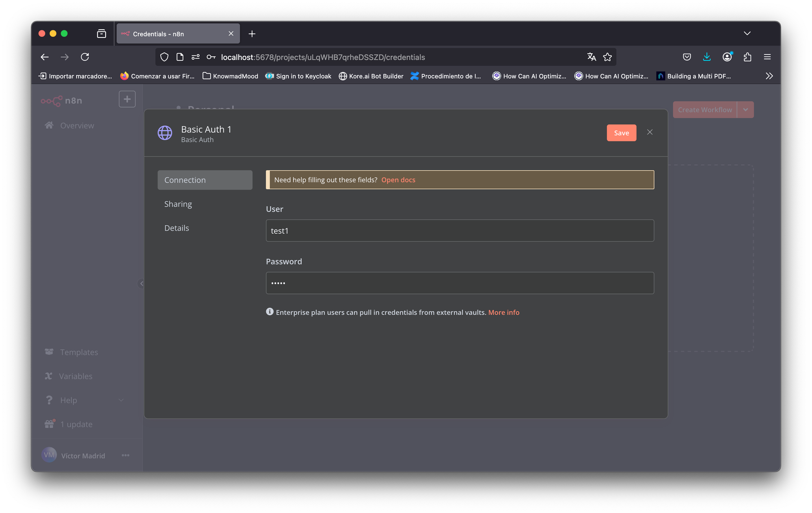The image size is (812, 513).
Task: Show more bookmarks with double chevron
Action: tap(769, 76)
